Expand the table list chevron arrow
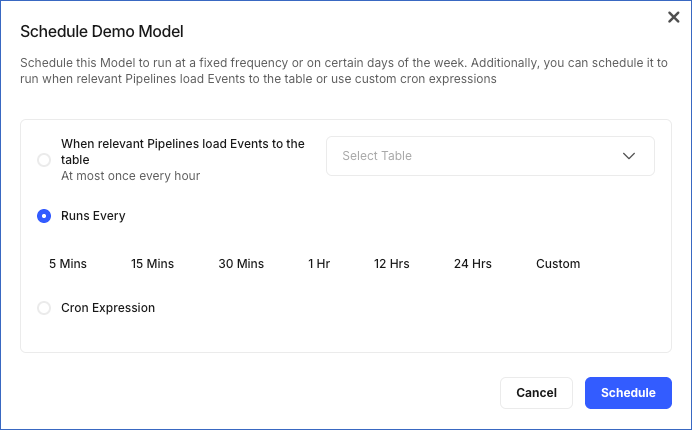Image resolution: width=692 pixels, height=430 pixels. coord(629,156)
